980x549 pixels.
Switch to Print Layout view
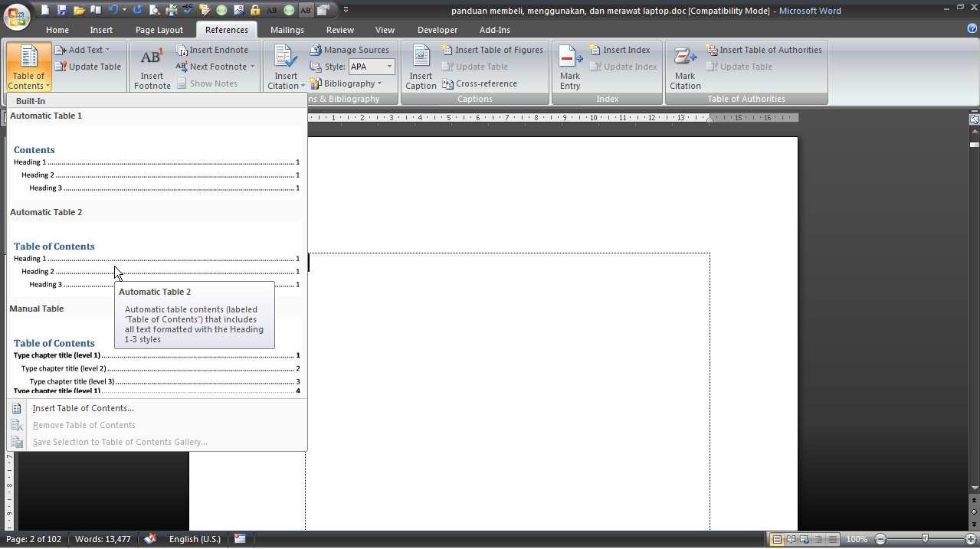(777, 540)
